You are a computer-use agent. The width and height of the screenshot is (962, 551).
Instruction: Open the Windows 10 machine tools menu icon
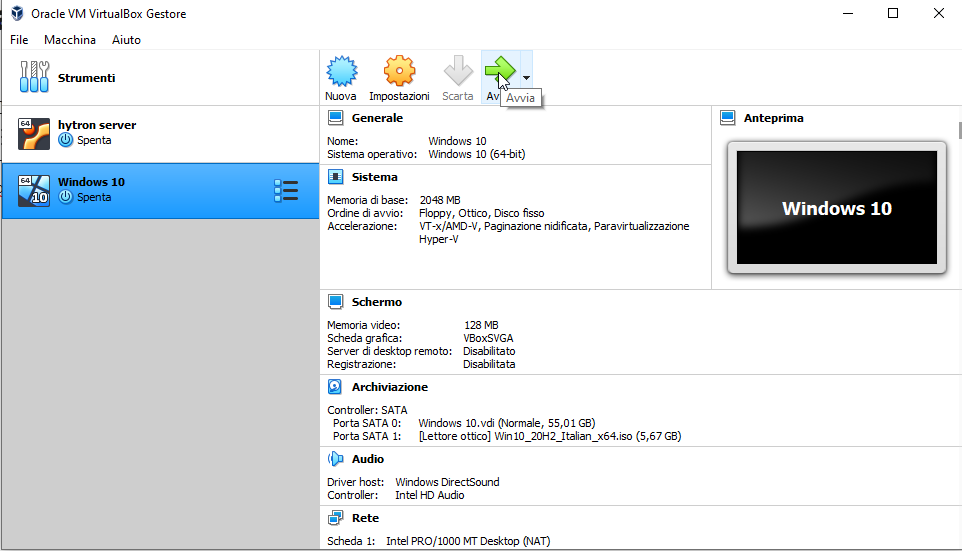pyautogui.click(x=286, y=191)
